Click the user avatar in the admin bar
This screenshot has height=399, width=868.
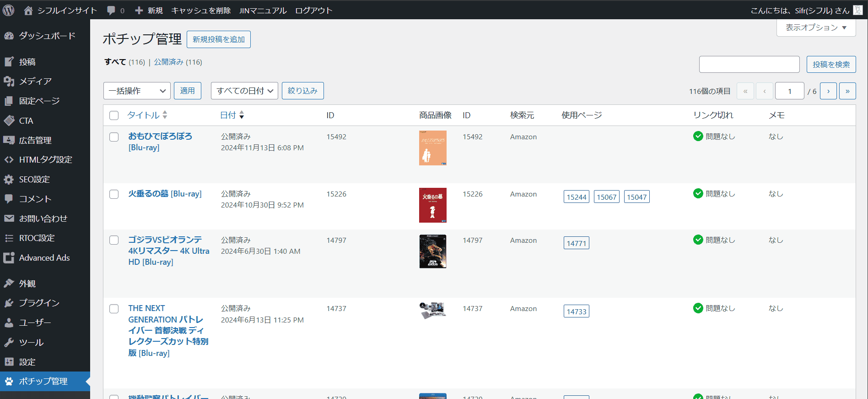858,11
